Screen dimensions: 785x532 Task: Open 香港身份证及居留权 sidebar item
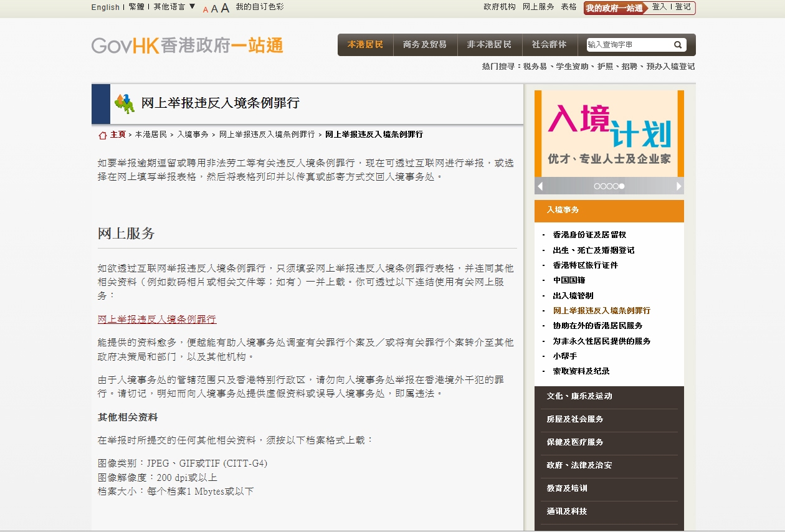589,235
